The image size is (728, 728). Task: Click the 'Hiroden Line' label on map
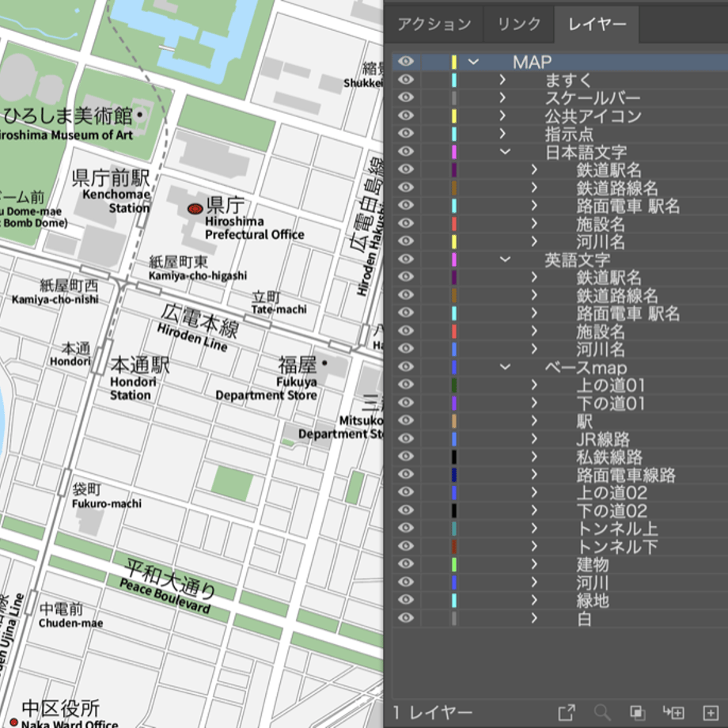[192, 338]
